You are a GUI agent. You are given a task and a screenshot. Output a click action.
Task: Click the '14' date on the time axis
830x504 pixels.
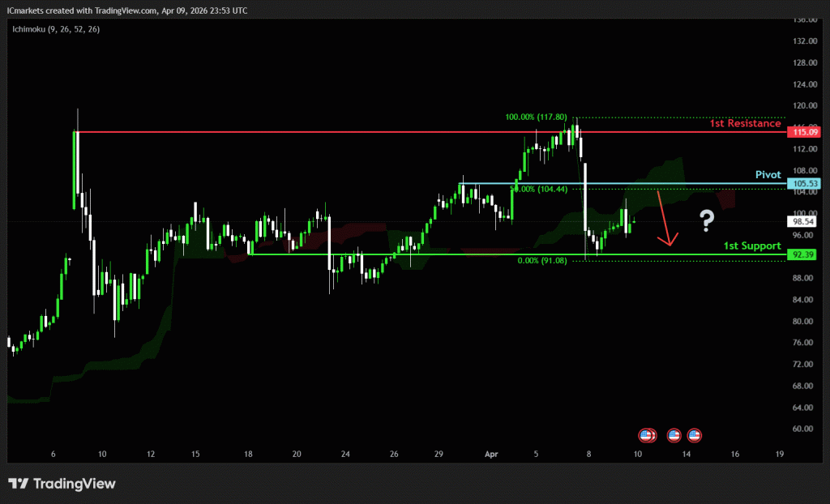pyautogui.click(x=686, y=455)
